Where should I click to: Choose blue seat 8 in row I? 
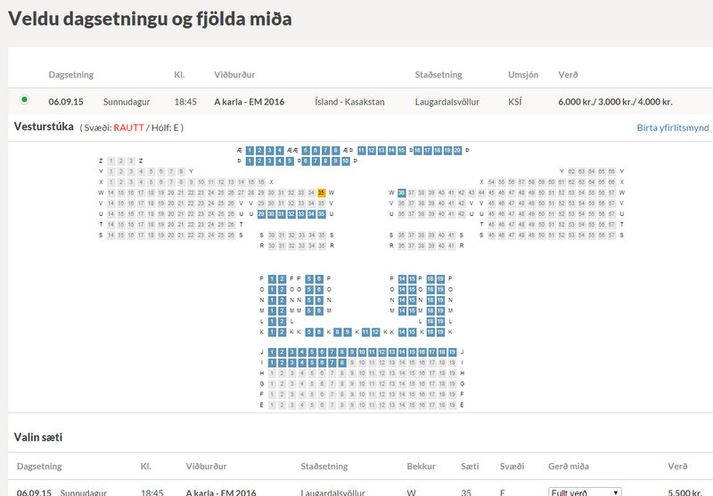click(342, 363)
